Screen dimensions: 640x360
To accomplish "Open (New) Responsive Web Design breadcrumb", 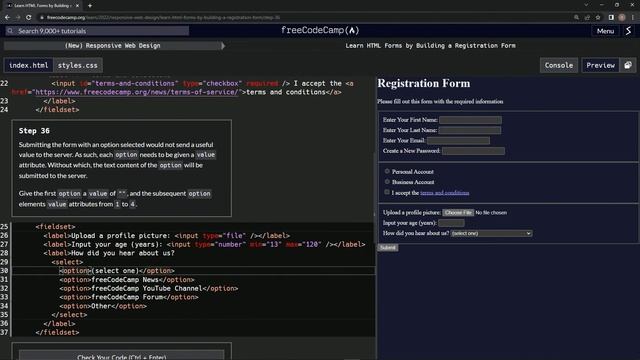I will (113, 46).
